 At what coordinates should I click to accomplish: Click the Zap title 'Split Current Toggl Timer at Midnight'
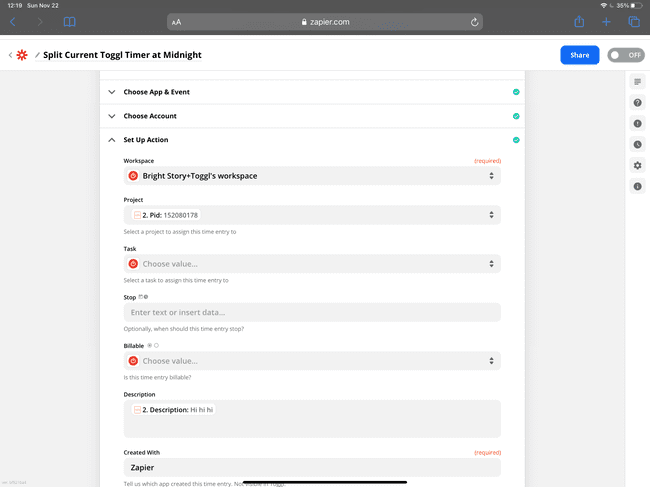(x=122, y=55)
